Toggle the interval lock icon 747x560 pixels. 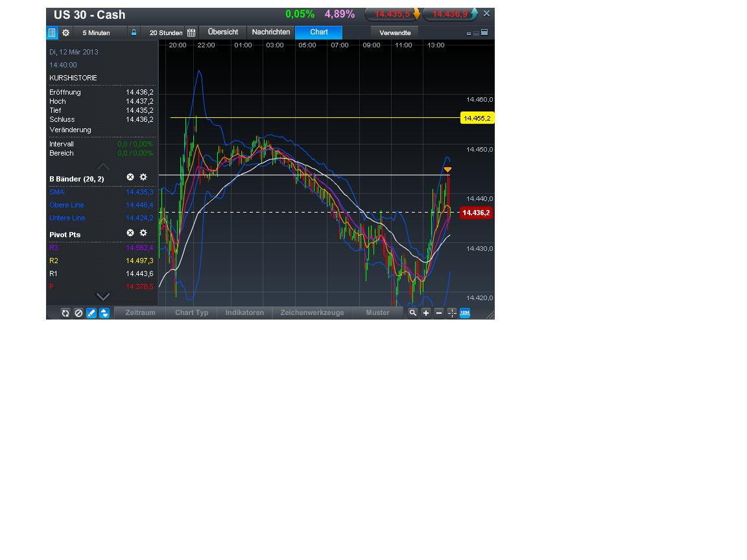coord(132,32)
